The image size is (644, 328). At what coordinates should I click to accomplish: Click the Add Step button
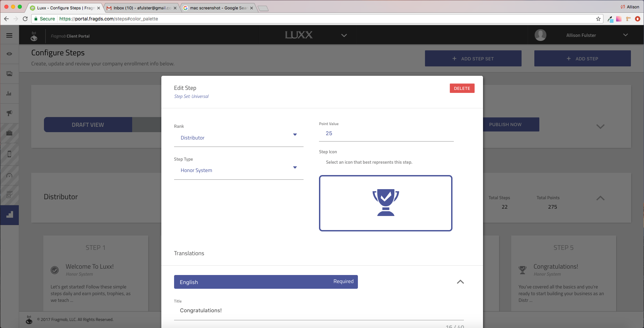tap(582, 58)
